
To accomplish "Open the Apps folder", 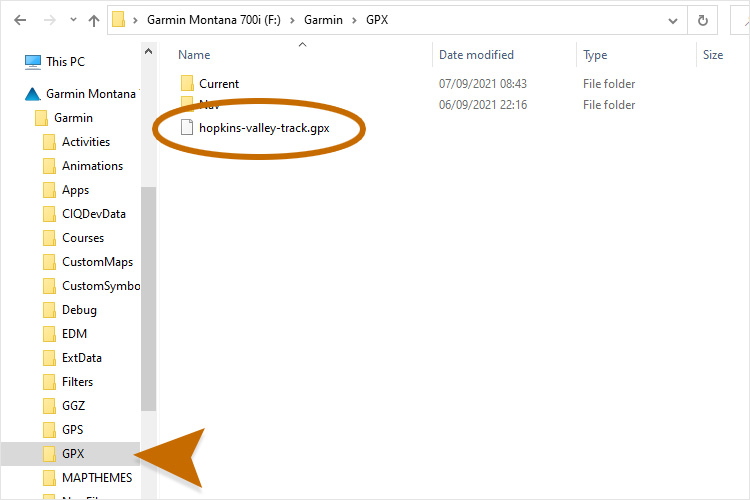I will [76, 190].
